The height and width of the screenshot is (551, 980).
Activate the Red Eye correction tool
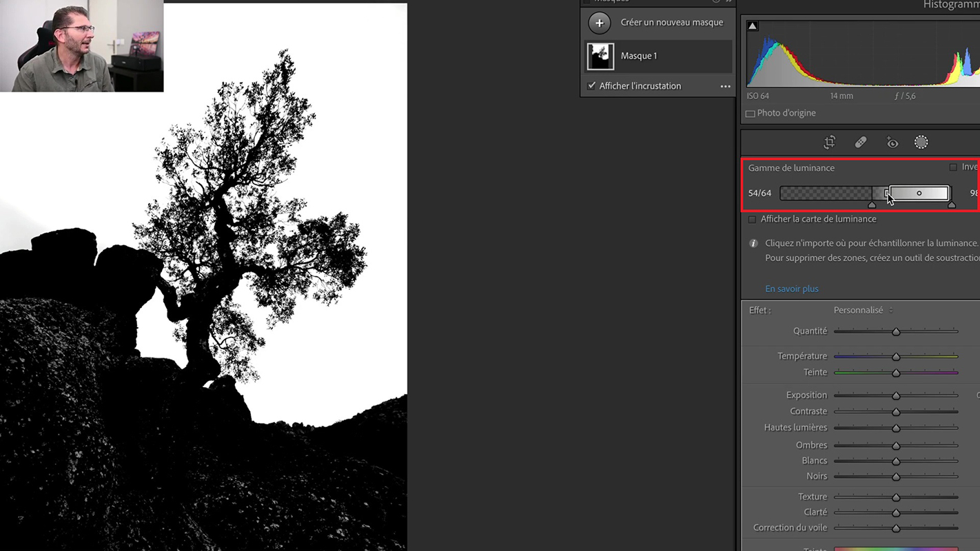pyautogui.click(x=892, y=143)
